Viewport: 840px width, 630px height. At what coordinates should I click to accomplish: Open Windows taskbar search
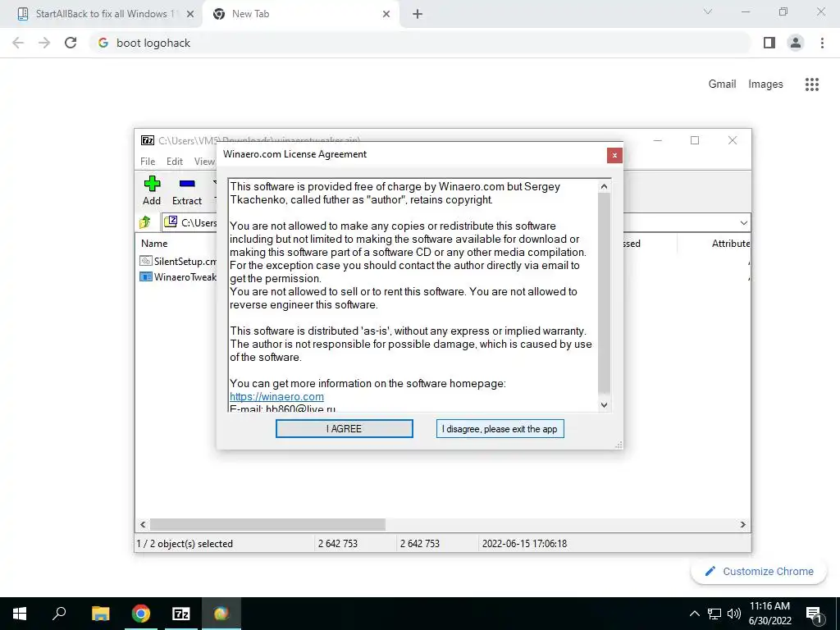[x=59, y=614]
